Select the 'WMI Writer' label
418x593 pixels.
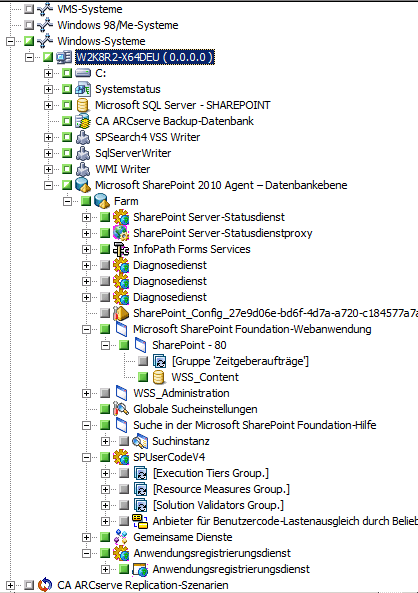[123, 169]
